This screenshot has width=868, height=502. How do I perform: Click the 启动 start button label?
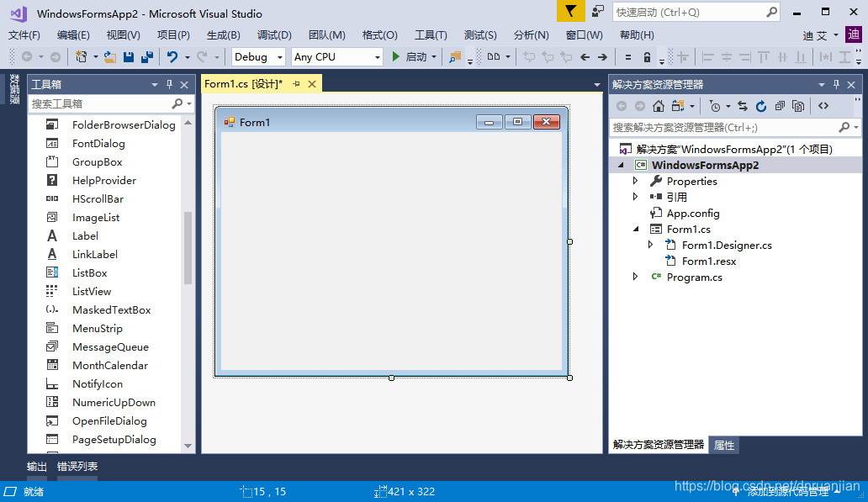tap(415, 57)
